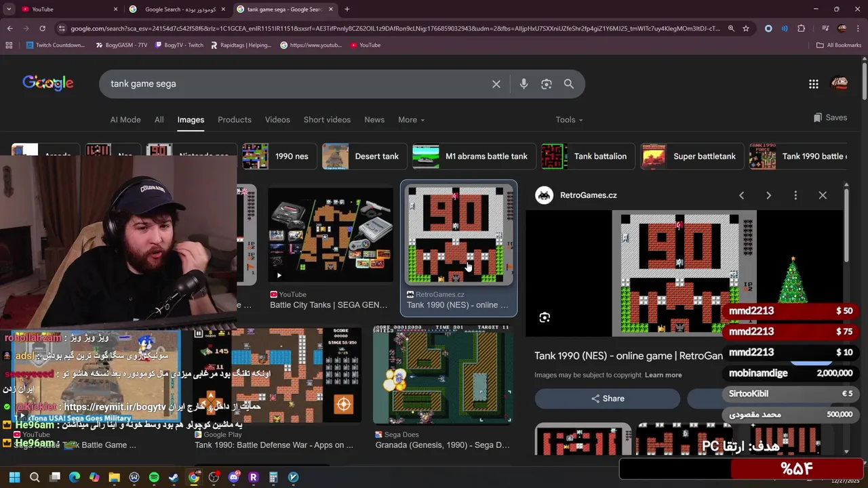Open OBS Studio from the taskbar

click(x=214, y=477)
